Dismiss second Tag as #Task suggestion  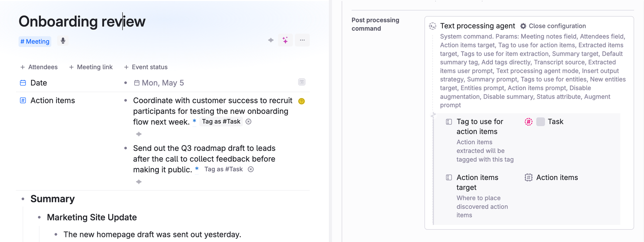pyautogui.click(x=251, y=169)
